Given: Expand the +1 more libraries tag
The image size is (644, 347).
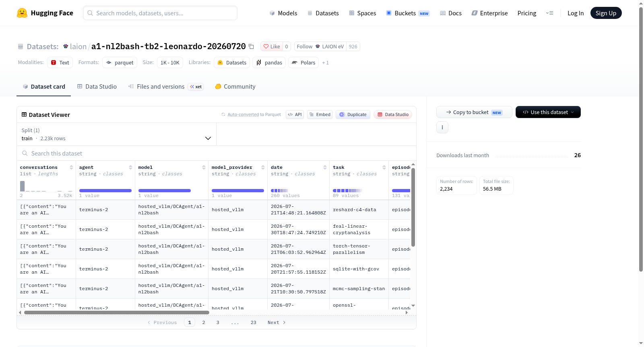Looking at the screenshot, I should (x=326, y=62).
